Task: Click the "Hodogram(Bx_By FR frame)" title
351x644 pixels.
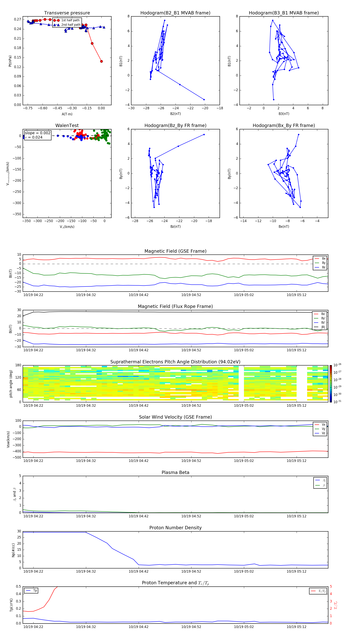Action: coord(284,125)
